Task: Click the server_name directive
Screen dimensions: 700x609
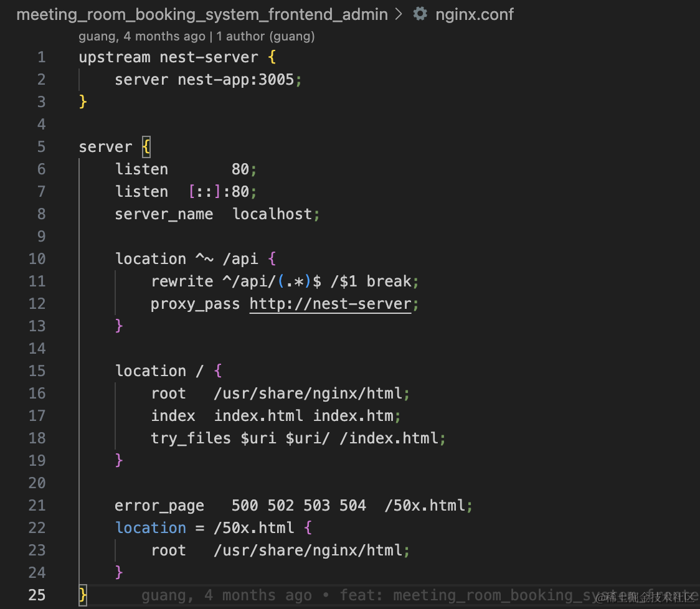Action: tap(163, 214)
